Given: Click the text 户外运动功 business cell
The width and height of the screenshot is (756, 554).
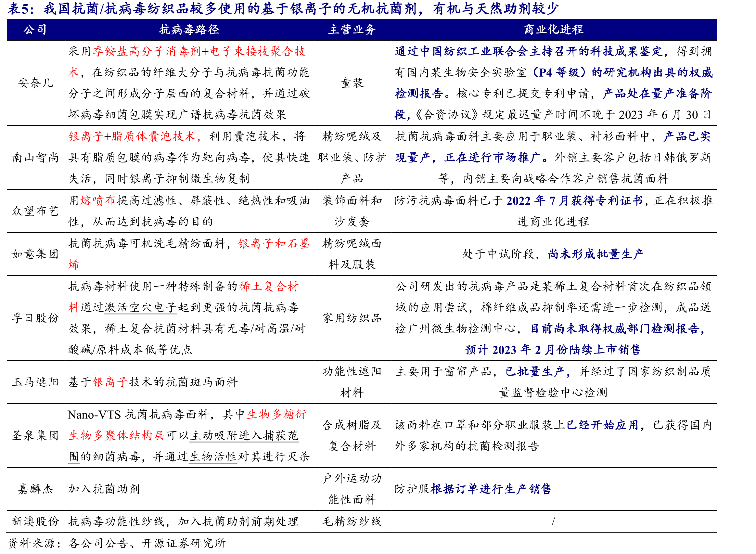Looking at the screenshot, I should pos(352,478).
